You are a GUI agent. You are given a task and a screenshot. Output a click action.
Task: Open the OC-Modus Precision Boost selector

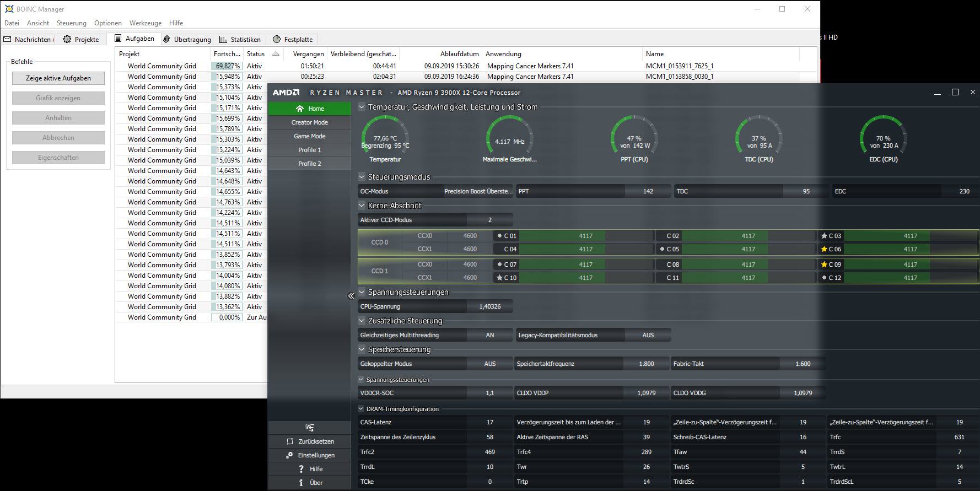[478, 191]
